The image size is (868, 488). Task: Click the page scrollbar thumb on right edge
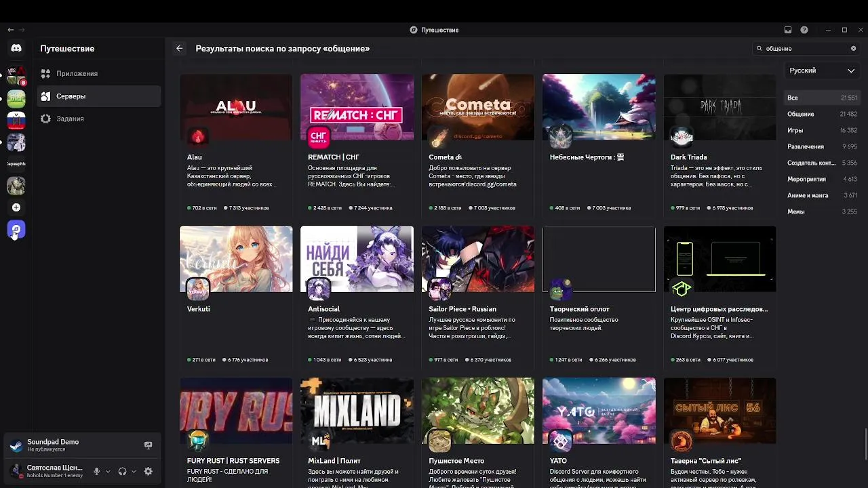[865, 444]
